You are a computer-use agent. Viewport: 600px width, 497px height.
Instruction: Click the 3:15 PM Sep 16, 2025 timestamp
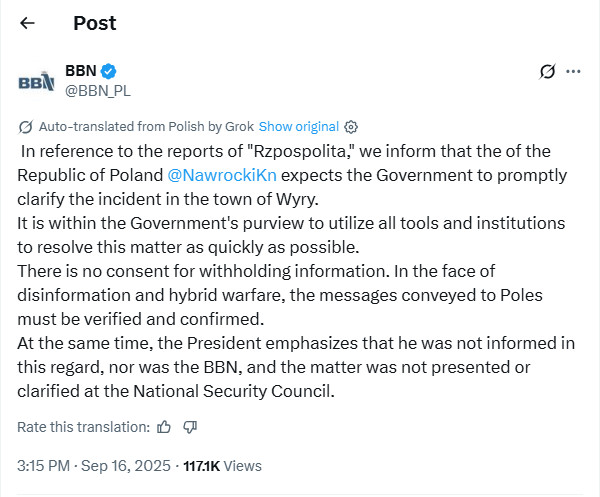tap(94, 465)
